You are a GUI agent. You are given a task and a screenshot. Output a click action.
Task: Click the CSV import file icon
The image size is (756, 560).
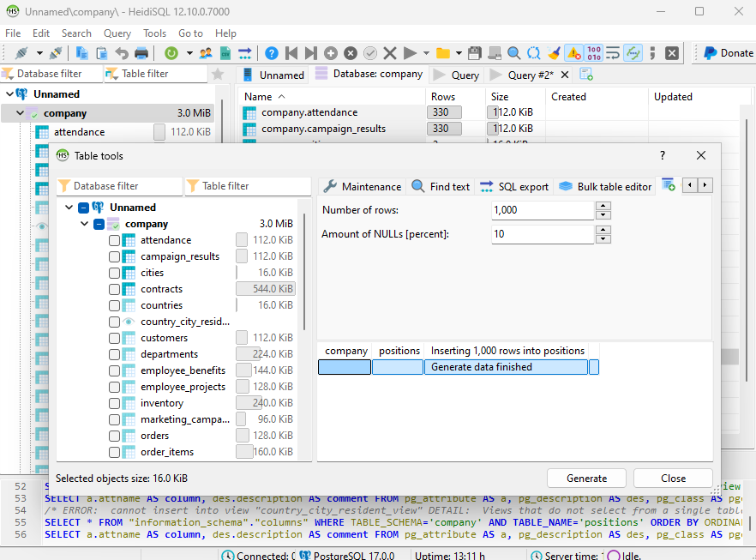(x=225, y=53)
